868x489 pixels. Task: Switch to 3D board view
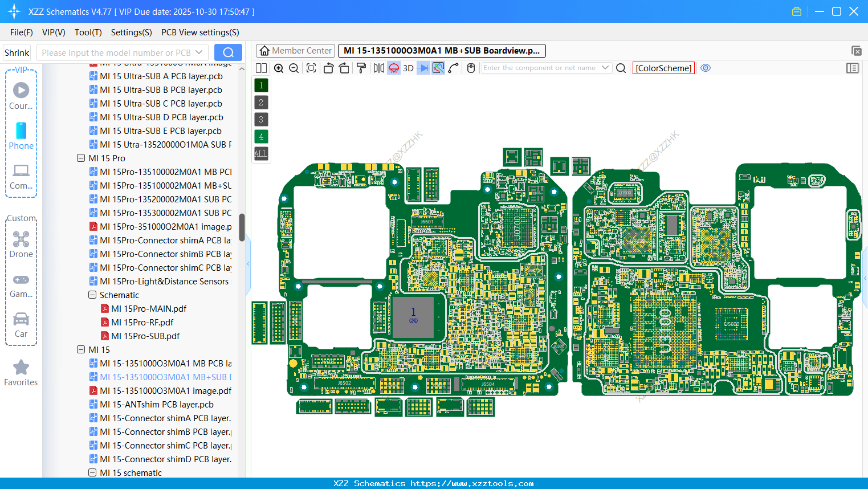(x=407, y=68)
